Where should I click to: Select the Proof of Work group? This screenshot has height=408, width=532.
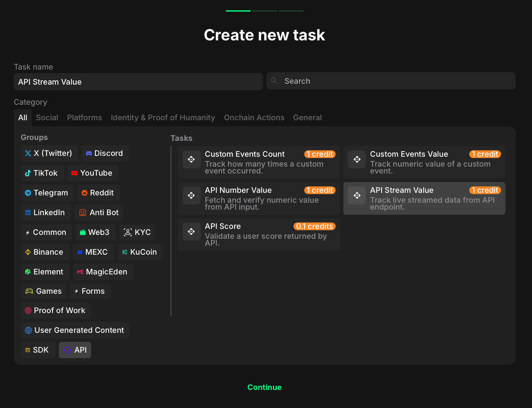click(55, 311)
